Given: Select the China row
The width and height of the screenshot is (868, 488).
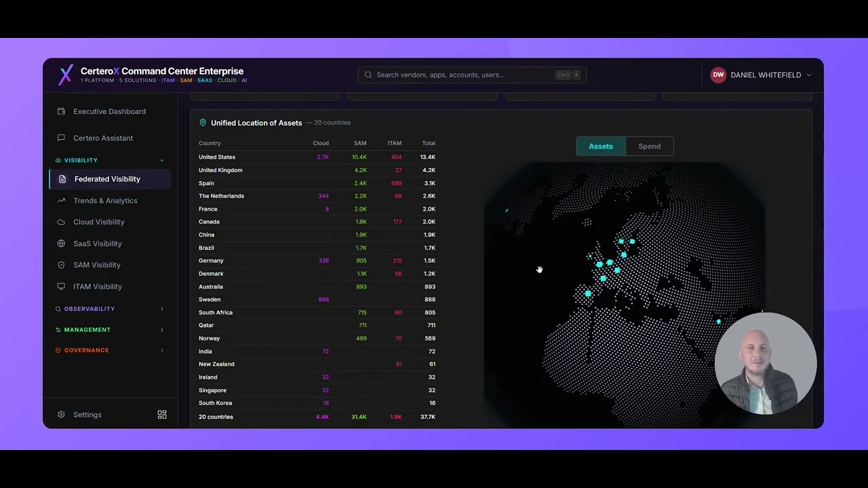Looking at the screenshot, I should (x=317, y=235).
